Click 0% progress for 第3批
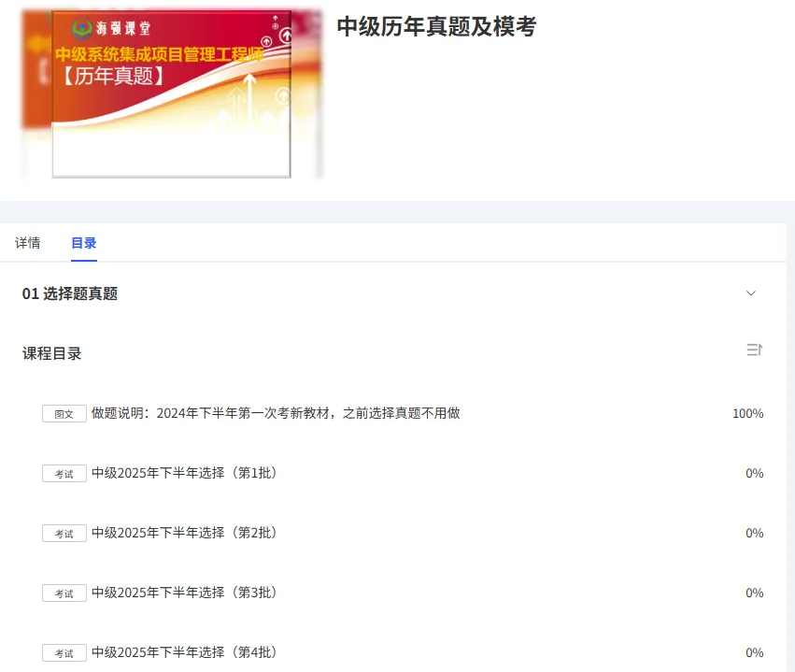 pyautogui.click(x=755, y=593)
